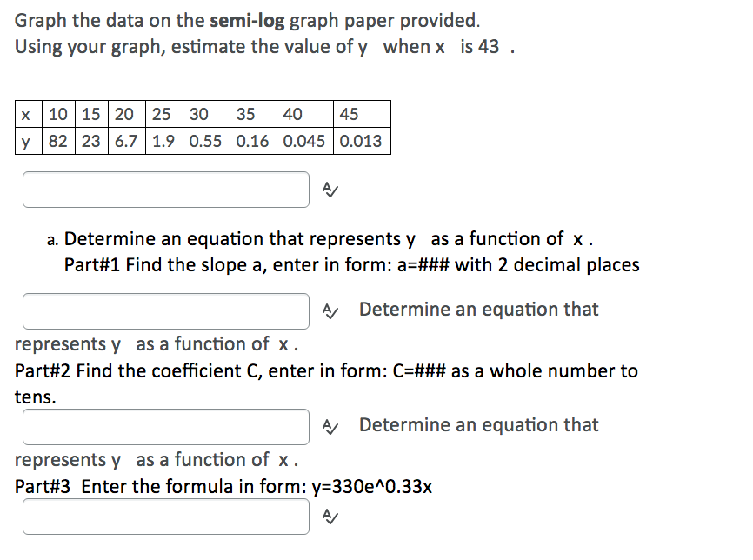Screen dimensions: 753x560
Task: Click the answer-check icon beside the first input
Action: tap(329, 189)
